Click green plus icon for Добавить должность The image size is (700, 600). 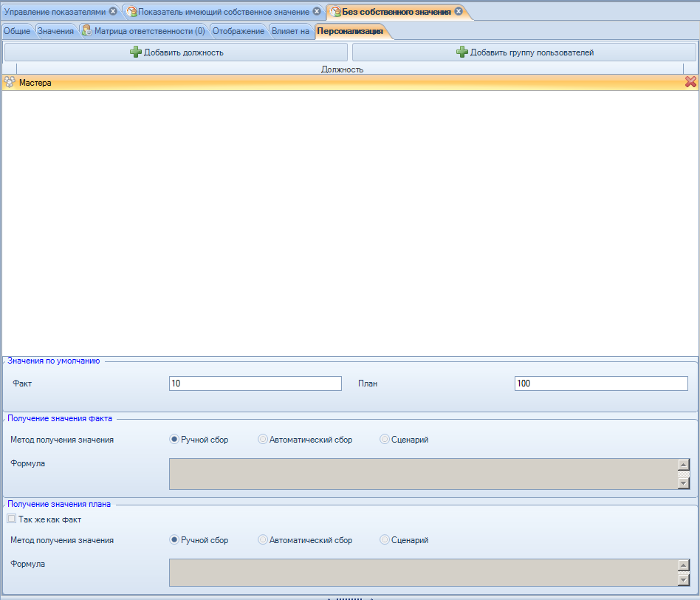pyautogui.click(x=136, y=52)
